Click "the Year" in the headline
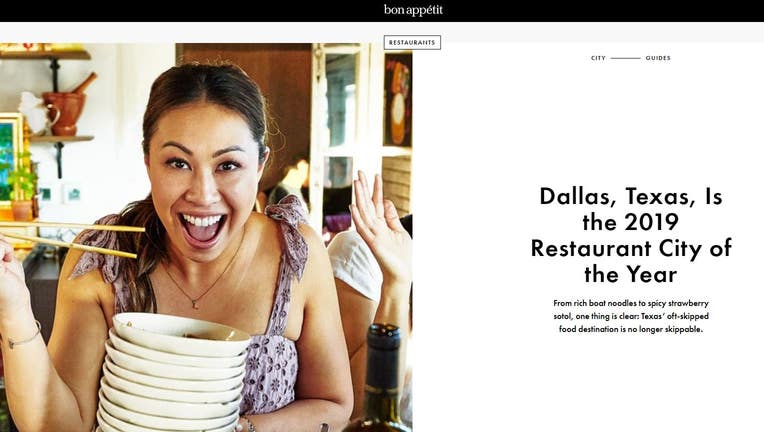764x432 pixels. click(x=631, y=274)
